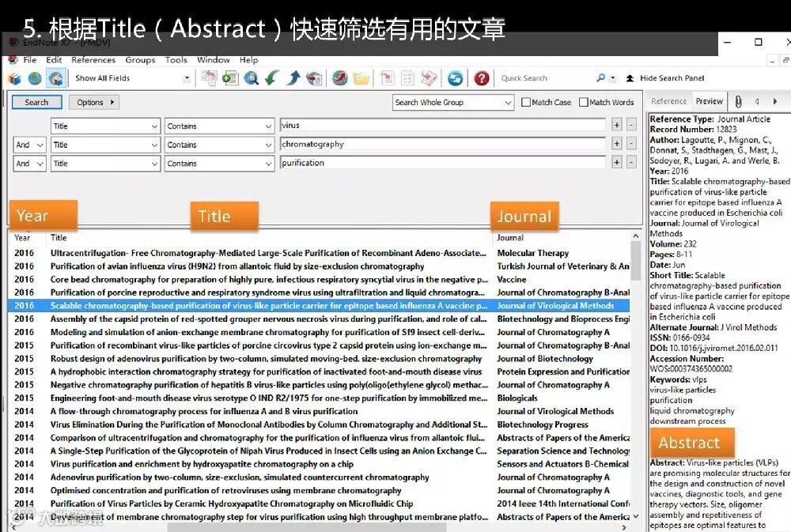Open And operator dropdown in chromatography row
This screenshot has width=791, height=532.
coord(29,145)
